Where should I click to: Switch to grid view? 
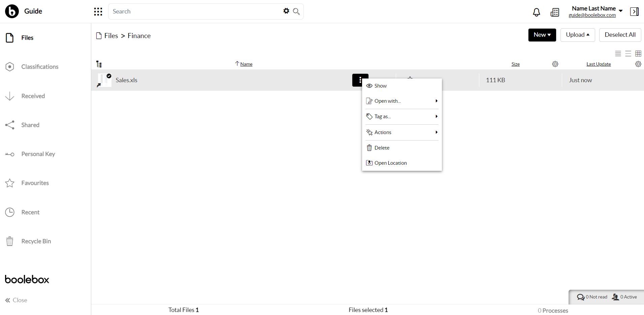click(638, 54)
